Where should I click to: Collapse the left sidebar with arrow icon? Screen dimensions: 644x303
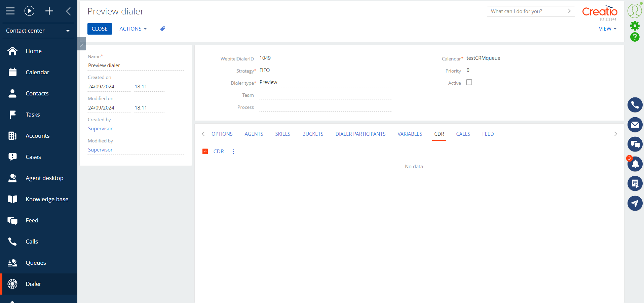(68, 11)
